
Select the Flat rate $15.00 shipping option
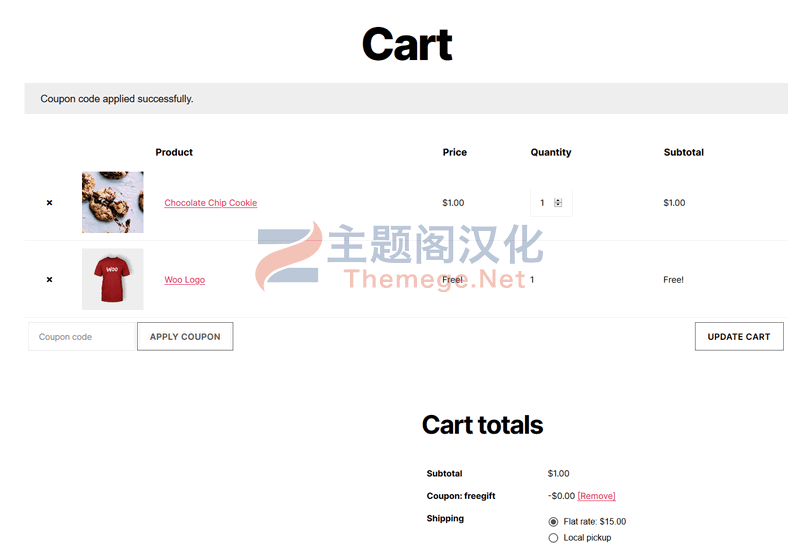[x=553, y=521]
